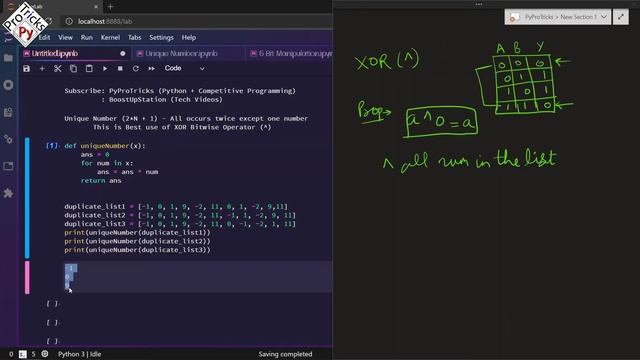Select the uniqueNumber function code cell
640x360 pixels.
tap(198, 198)
